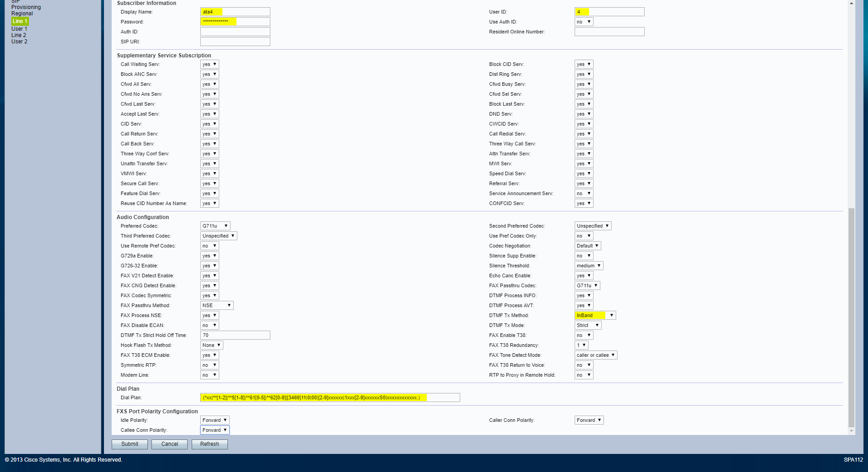Expand the DTMF Tx Method dropdown

click(595, 315)
